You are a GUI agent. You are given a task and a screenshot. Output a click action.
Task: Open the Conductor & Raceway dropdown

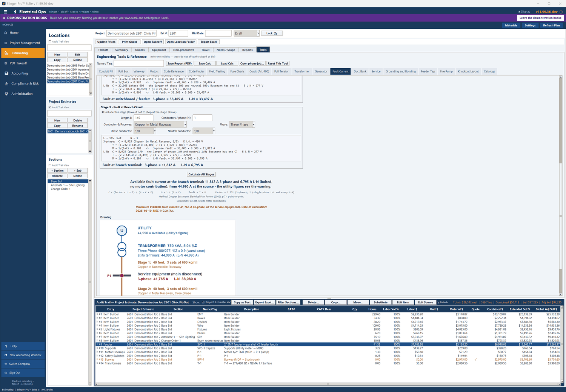[185, 125]
